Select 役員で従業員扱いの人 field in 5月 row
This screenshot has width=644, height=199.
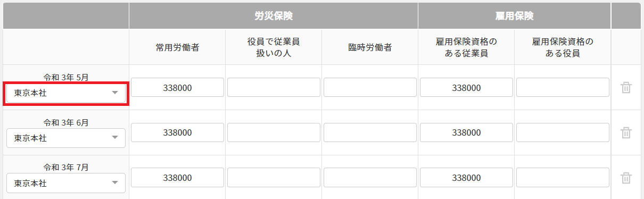point(274,87)
